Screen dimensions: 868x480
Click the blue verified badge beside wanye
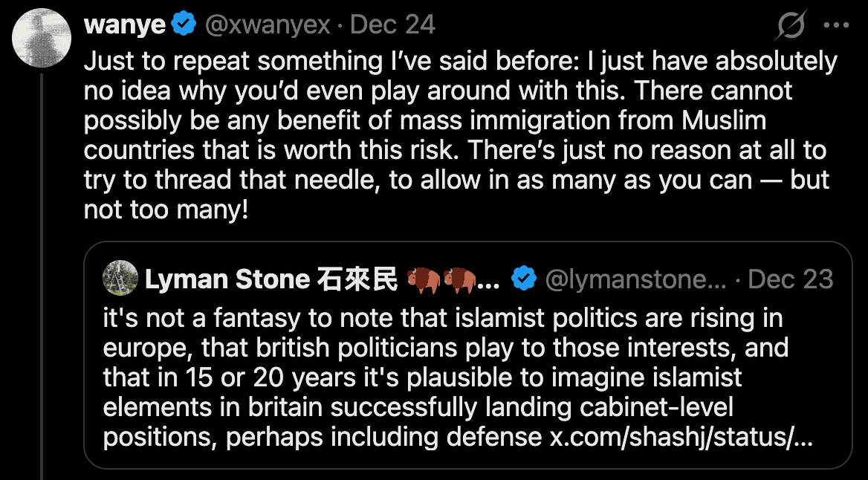pos(183,25)
